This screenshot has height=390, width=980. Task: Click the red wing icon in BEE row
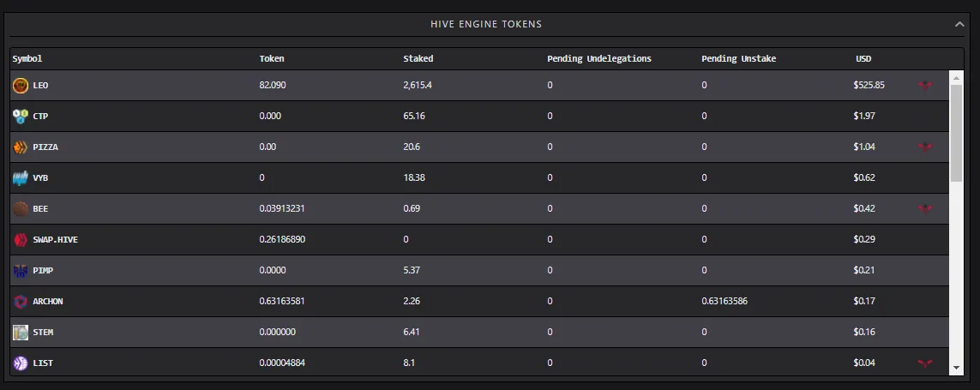[x=925, y=208]
